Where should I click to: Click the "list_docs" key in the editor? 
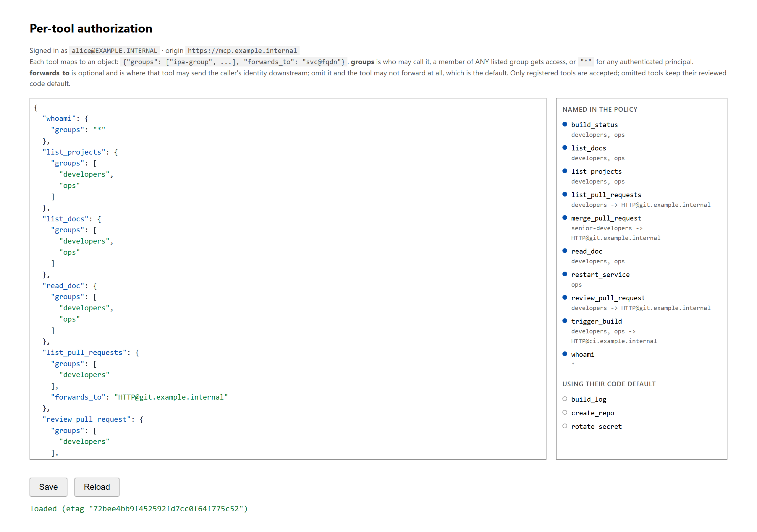click(65, 219)
